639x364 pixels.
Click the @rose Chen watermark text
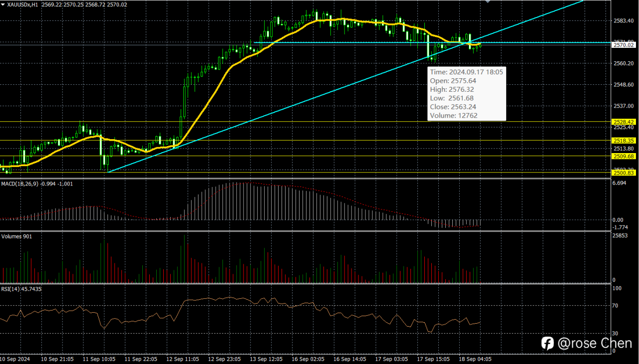tap(595, 343)
